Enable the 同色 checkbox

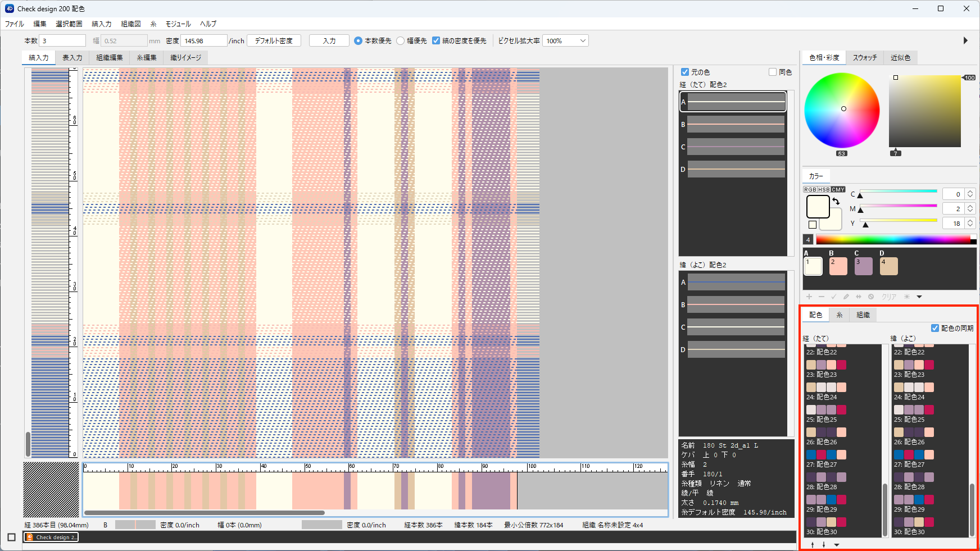(x=773, y=72)
